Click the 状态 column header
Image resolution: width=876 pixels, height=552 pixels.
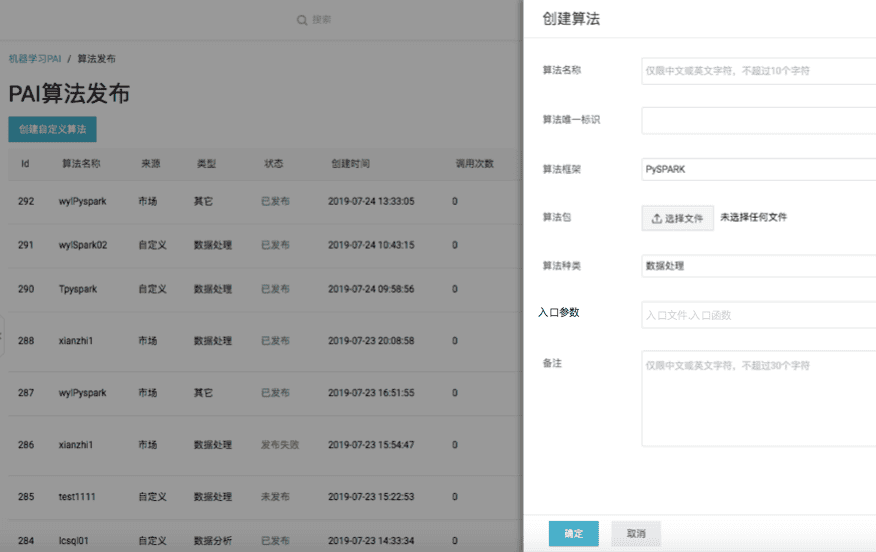coord(273,164)
